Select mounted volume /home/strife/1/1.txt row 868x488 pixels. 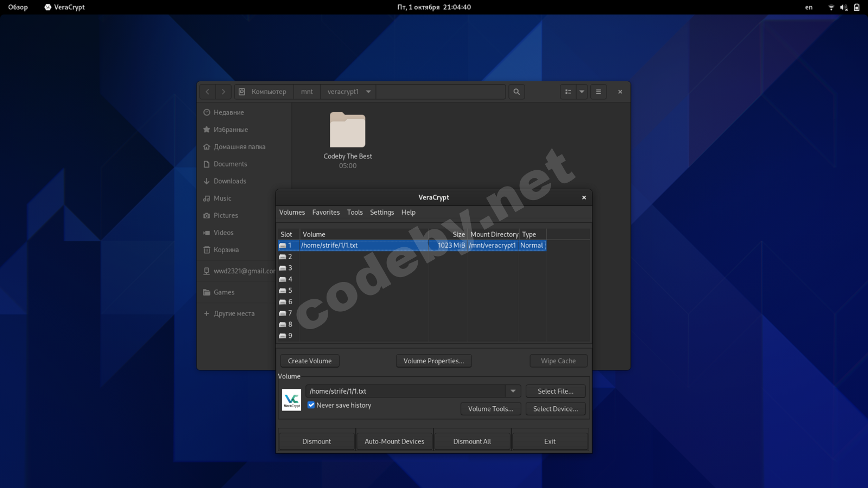click(x=369, y=246)
